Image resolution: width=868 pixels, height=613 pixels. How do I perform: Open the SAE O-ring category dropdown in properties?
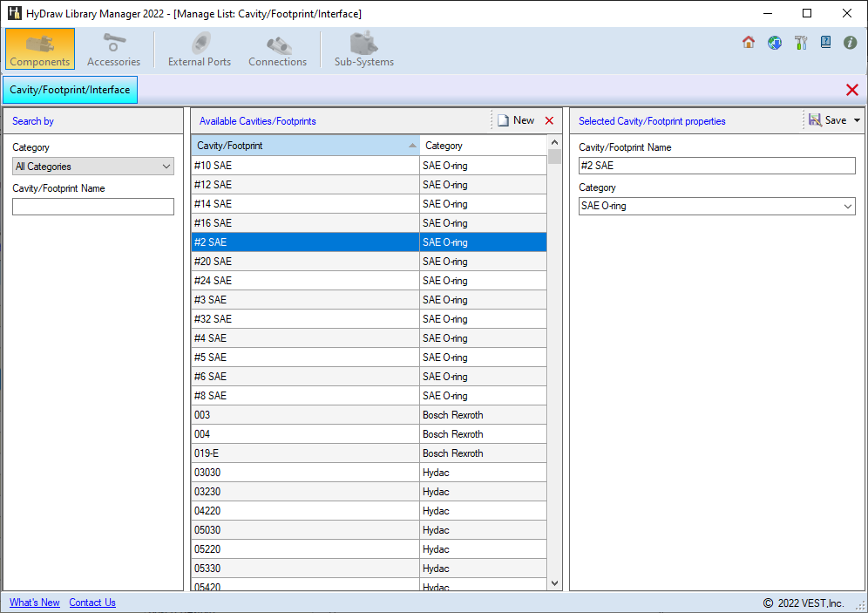tap(717, 206)
